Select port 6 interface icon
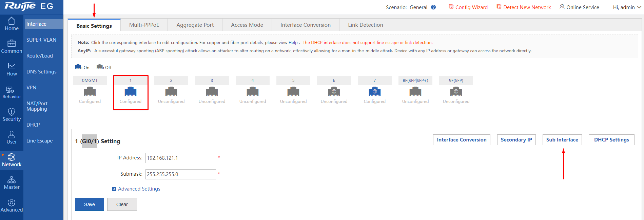This screenshot has width=644, height=220. point(334,91)
